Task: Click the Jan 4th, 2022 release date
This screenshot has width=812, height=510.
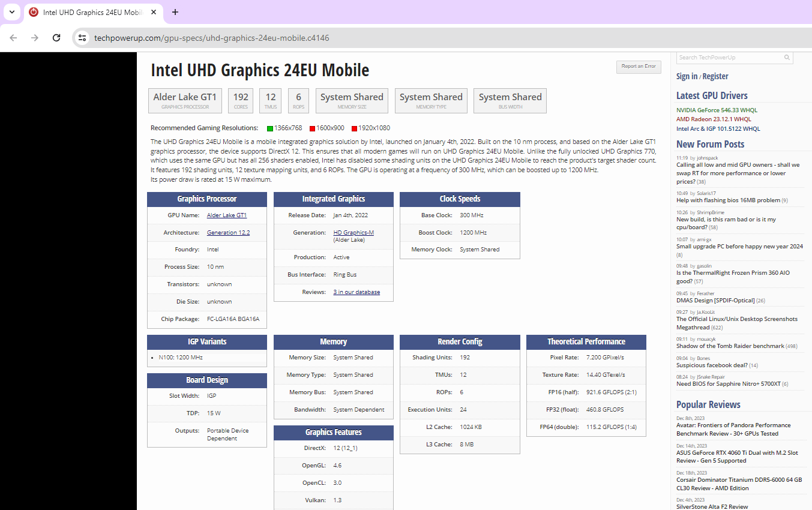Action: [x=350, y=215]
